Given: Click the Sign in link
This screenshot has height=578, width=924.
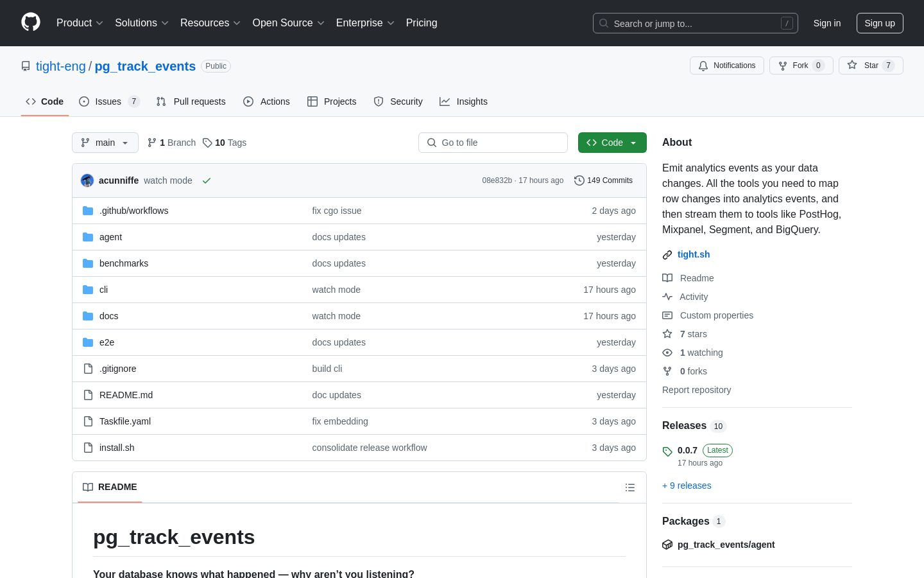Looking at the screenshot, I should point(827,23).
